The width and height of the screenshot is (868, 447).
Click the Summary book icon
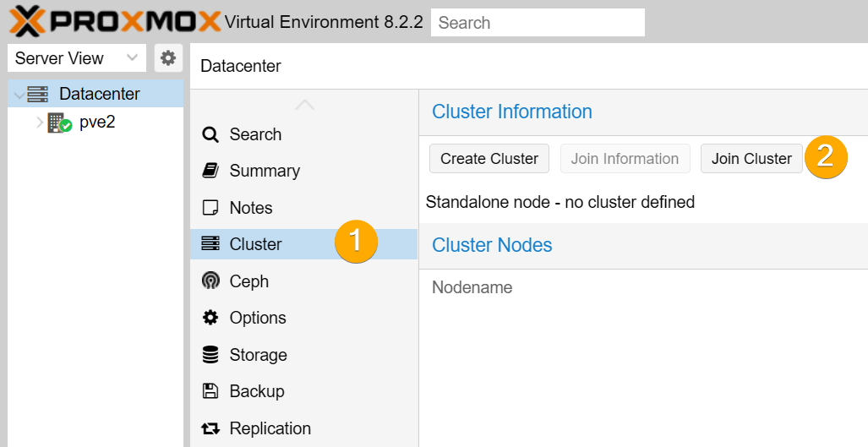pos(210,171)
